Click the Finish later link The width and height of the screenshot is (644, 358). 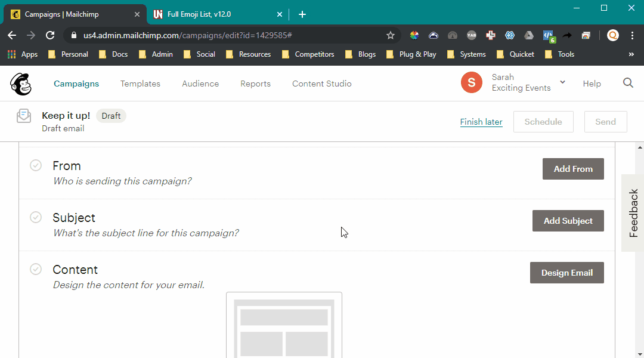[481, 122]
